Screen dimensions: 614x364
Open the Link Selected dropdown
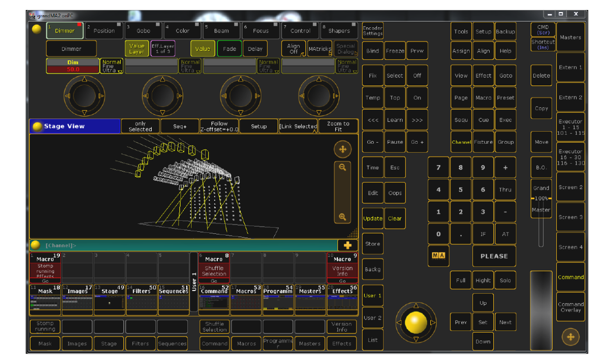click(x=298, y=126)
